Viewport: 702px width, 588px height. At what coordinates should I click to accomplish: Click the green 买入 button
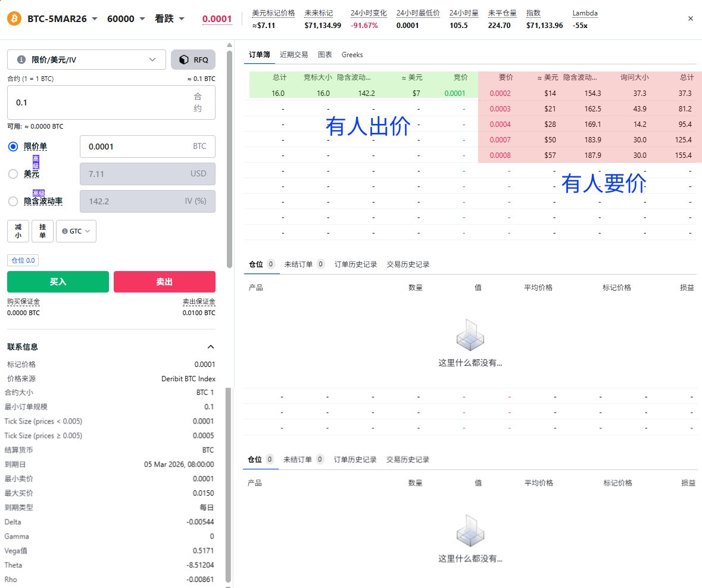[x=58, y=282]
